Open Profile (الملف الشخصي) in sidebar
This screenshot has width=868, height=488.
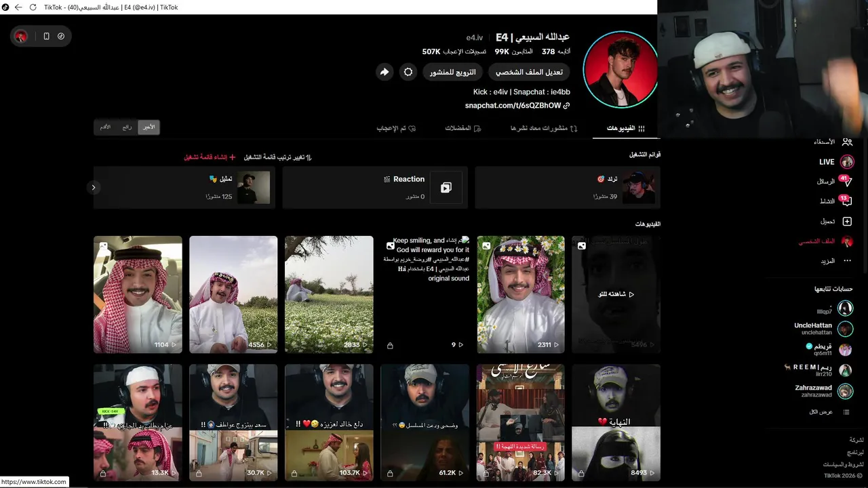pos(825,241)
